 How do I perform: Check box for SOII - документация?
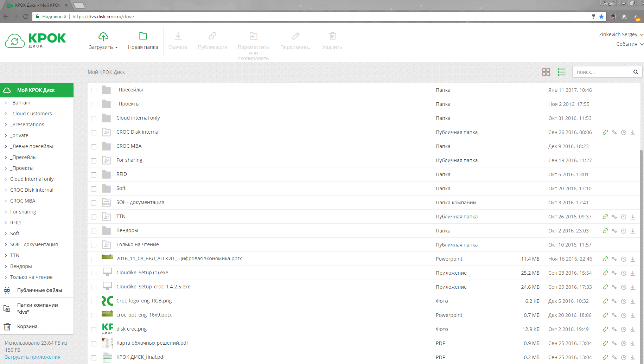click(94, 203)
